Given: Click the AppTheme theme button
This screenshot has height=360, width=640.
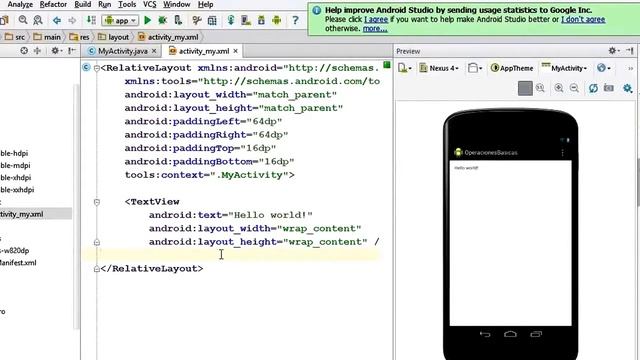Looking at the screenshot, I should point(512,68).
